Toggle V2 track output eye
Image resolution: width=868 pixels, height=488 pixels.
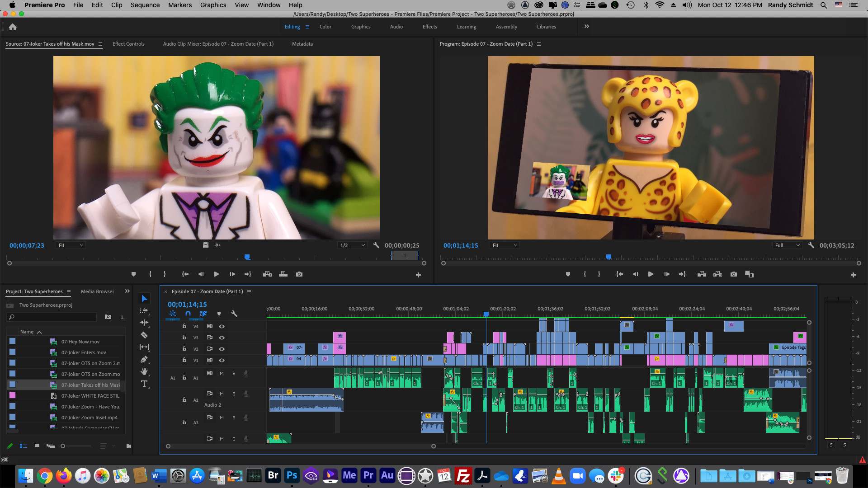[222, 349]
